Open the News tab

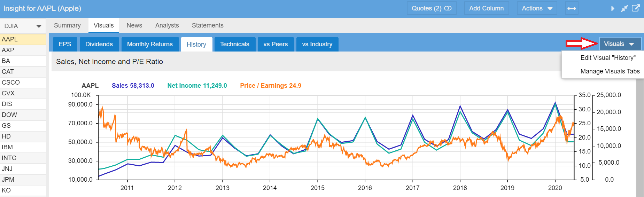click(x=134, y=25)
